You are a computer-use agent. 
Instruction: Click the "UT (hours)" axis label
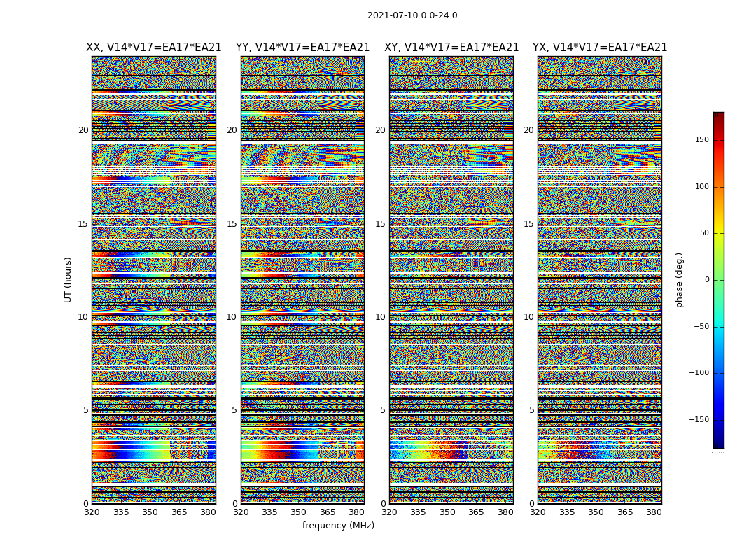pyautogui.click(x=68, y=280)
